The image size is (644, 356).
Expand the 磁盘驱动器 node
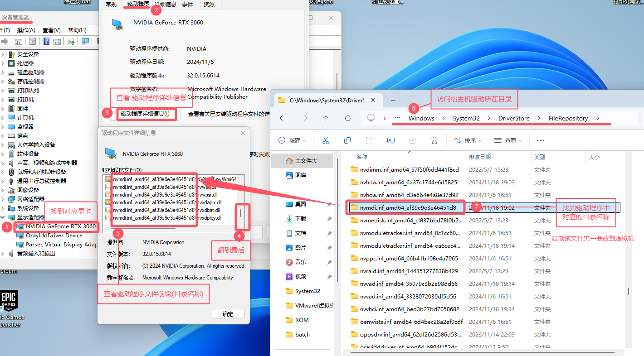3,72
